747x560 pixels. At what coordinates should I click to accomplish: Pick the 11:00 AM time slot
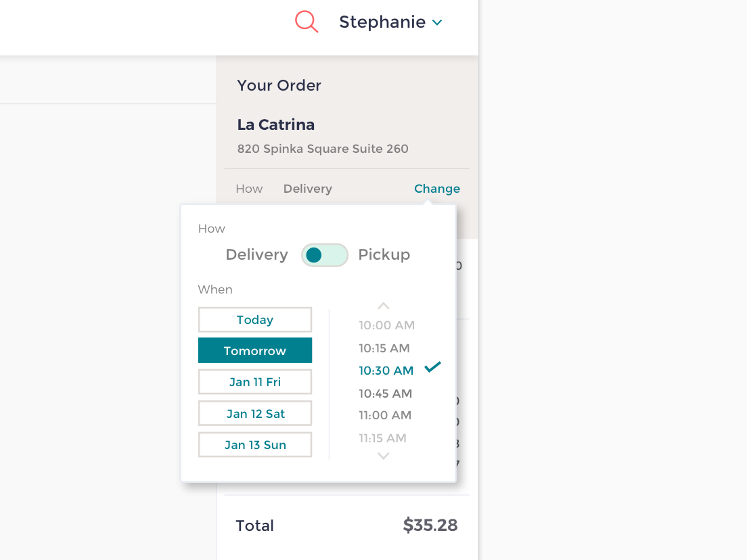click(x=385, y=415)
